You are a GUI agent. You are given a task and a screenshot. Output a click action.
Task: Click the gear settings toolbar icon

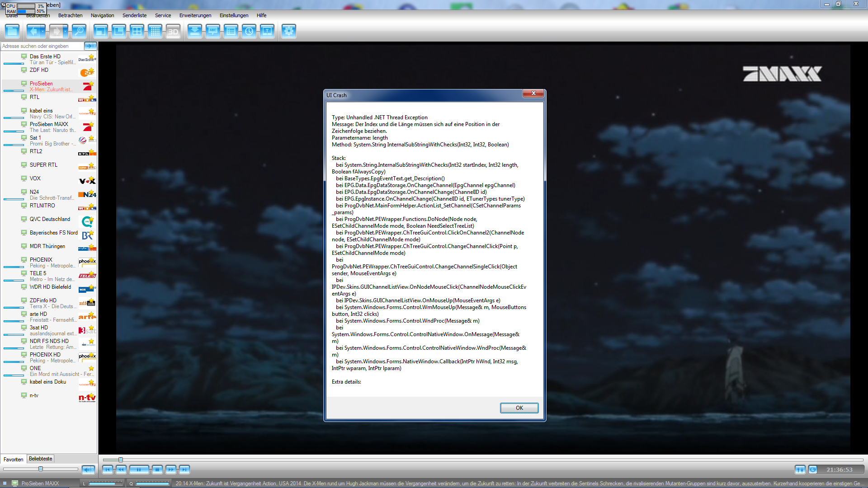(x=288, y=31)
